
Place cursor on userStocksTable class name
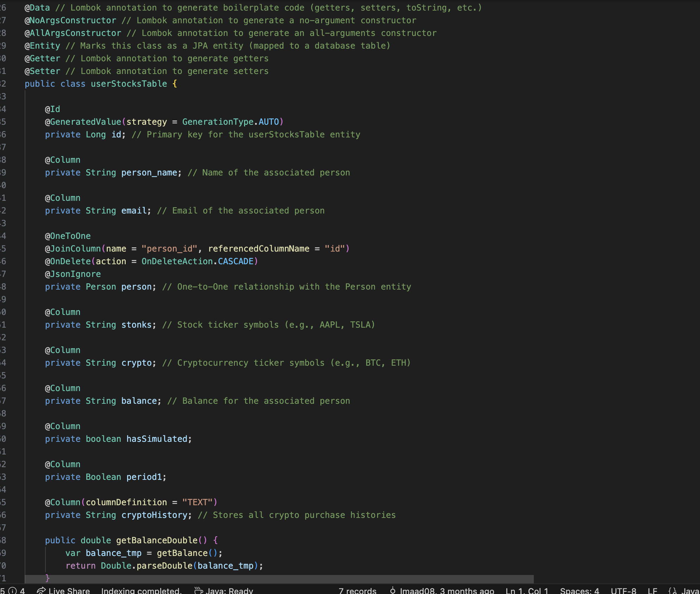click(x=129, y=84)
